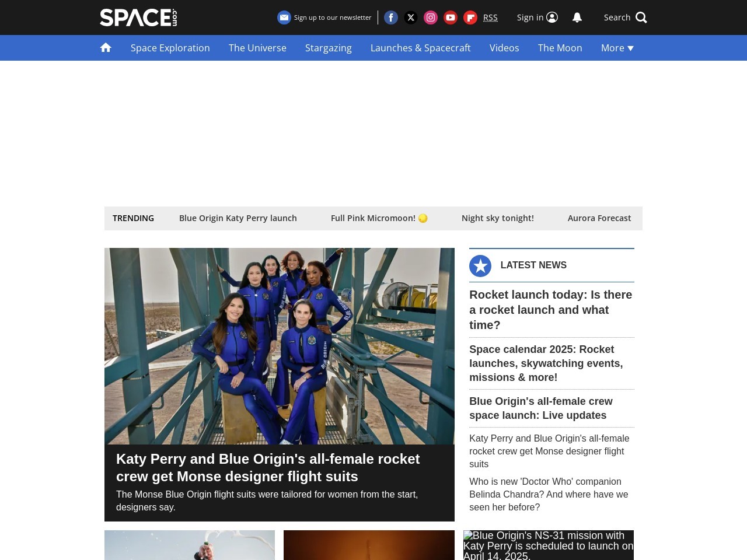747x560 pixels.
Task: Go to the Home icon in navbar
Action: tap(106, 48)
